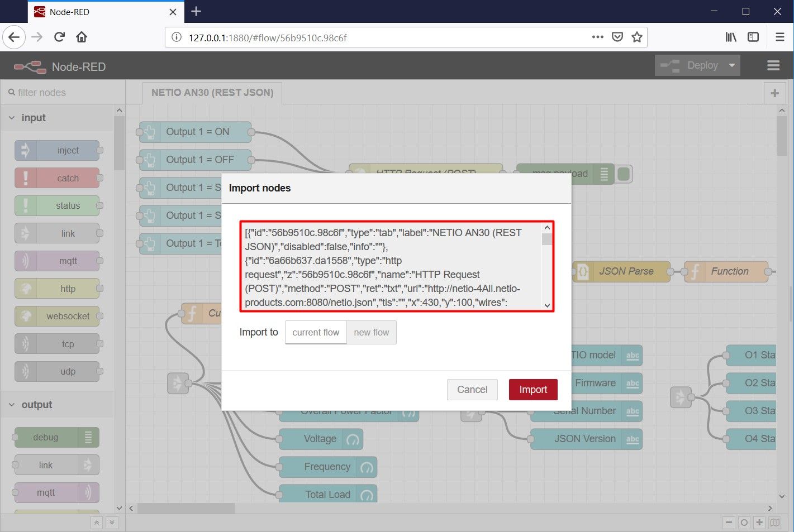The image size is (794, 532).
Task: Select the udp node in palette
Action: pyautogui.click(x=58, y=371)
